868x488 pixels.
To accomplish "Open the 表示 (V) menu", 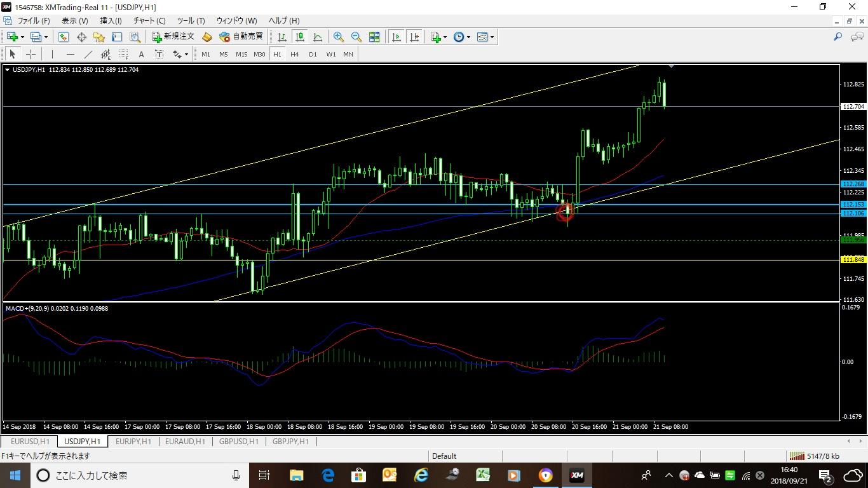I will point(75,21).
